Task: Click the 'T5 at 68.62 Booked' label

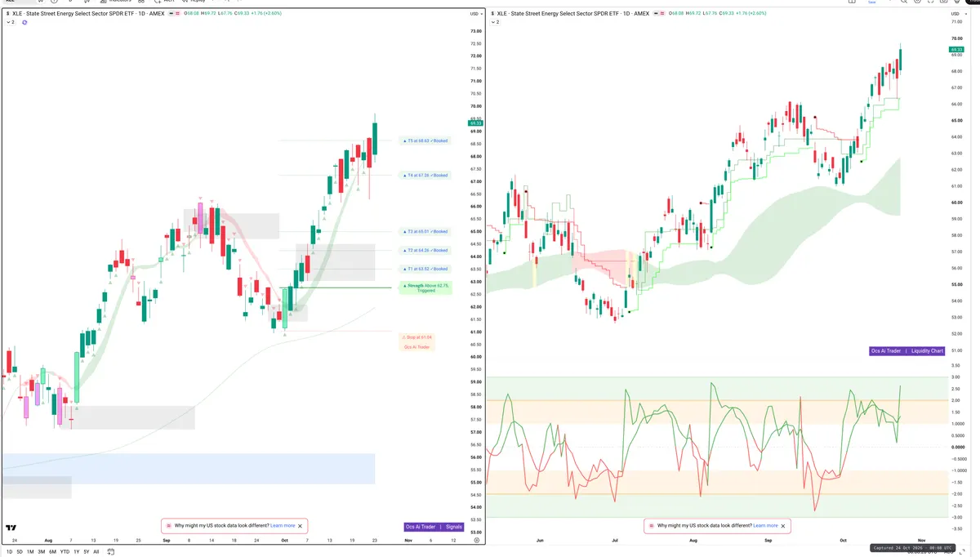Action: [x=425, y=140]
